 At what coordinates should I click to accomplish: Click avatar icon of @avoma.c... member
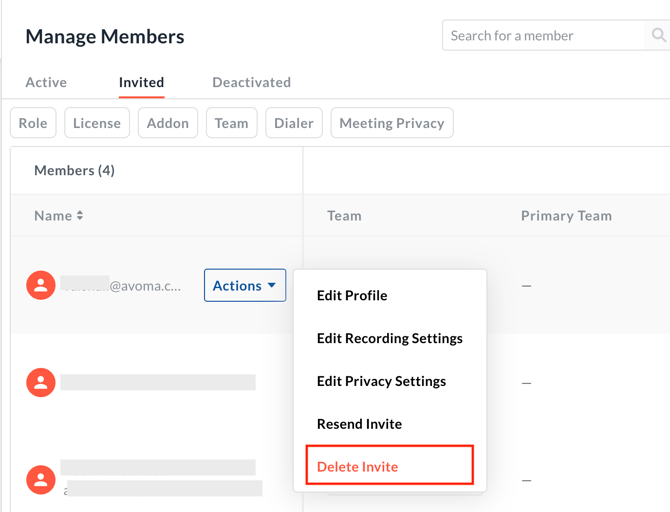[x=41, y=285]
